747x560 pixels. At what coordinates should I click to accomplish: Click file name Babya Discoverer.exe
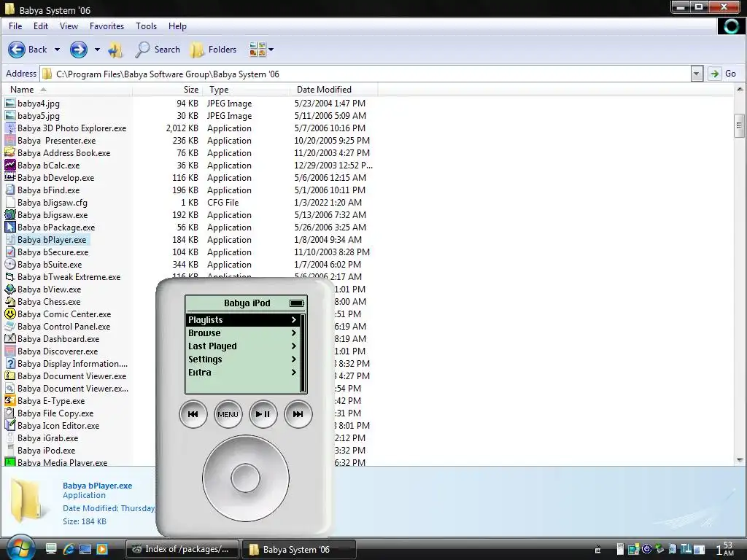[58, 351]
